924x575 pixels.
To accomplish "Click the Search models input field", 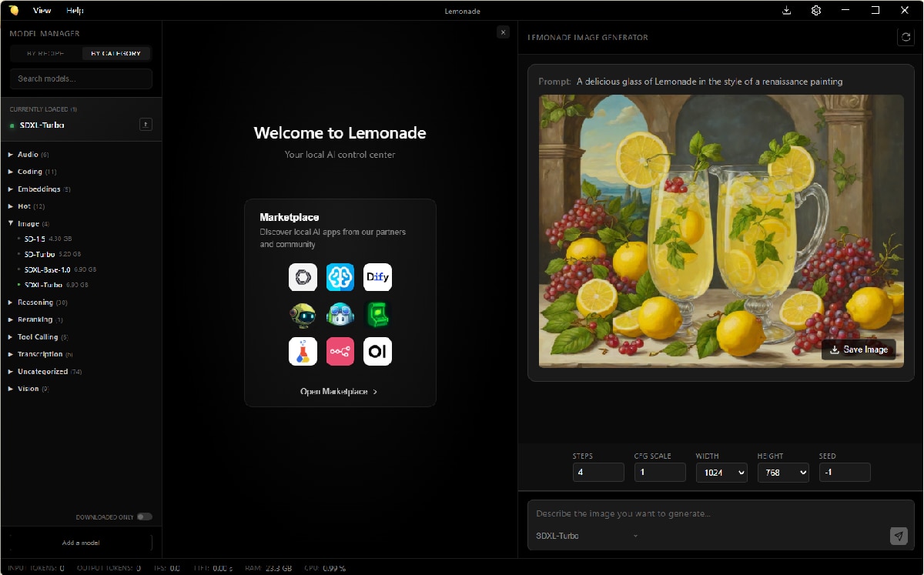I will 80,79.
